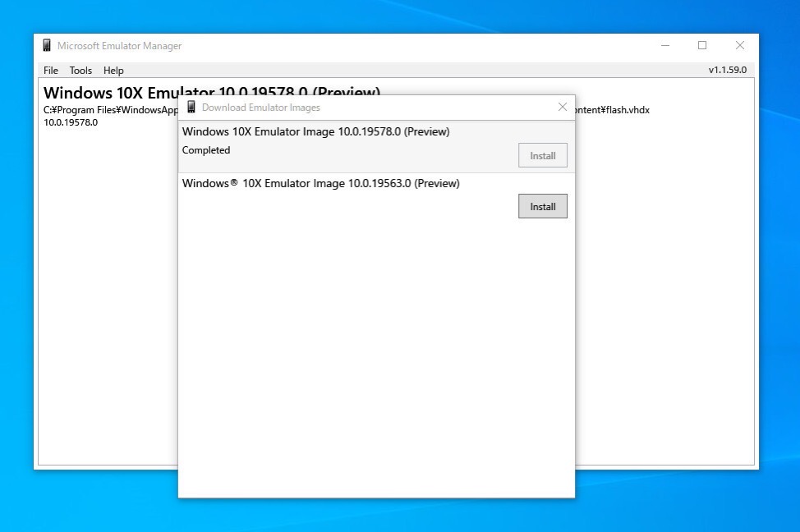Viewport: 800px width, 532px height.
Task: Click the Completed status text
Action: tap(206, 150)
